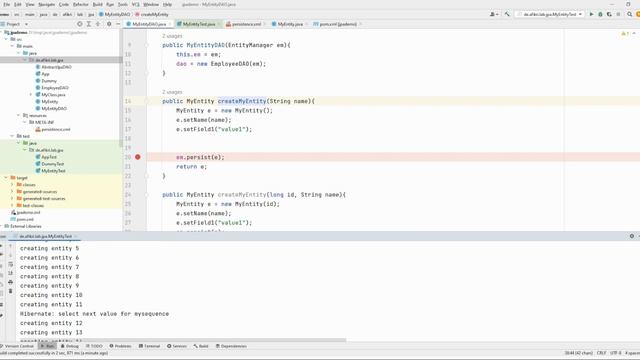Switch to the pom.xml (jpademo) editor tab
640x360 pixels.
pos(338,24)
